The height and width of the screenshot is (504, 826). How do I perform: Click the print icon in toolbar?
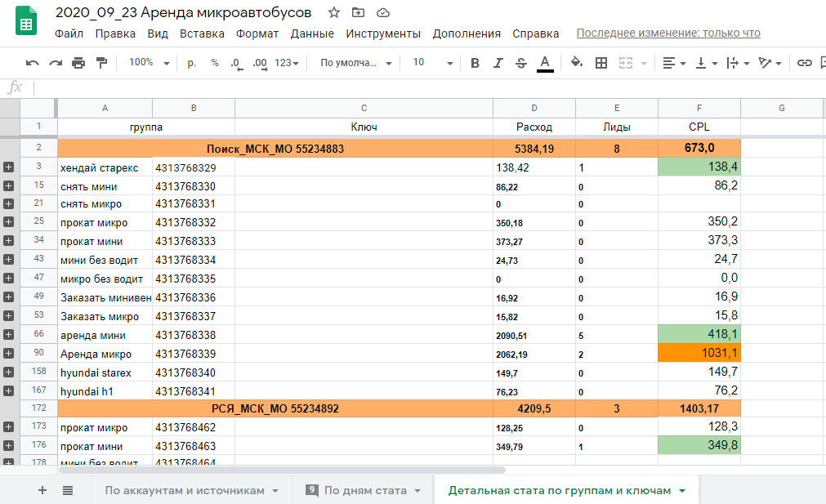coord(78,63)
